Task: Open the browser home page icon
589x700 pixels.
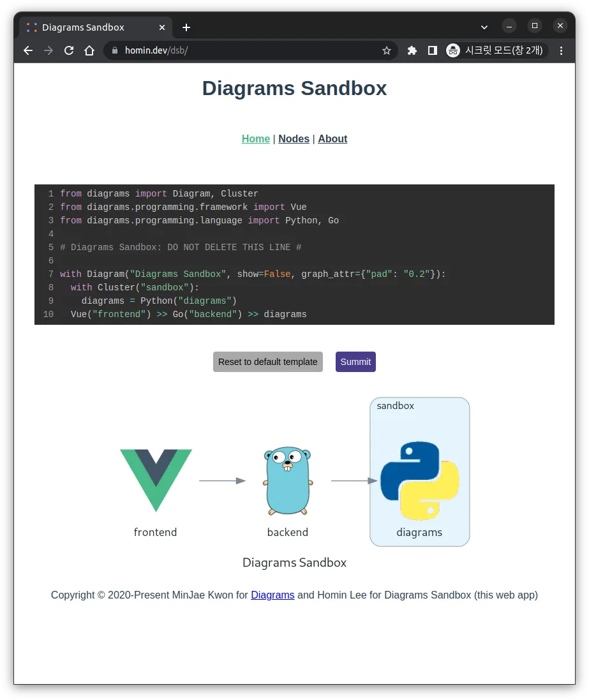Action: (x=89, y=50)
